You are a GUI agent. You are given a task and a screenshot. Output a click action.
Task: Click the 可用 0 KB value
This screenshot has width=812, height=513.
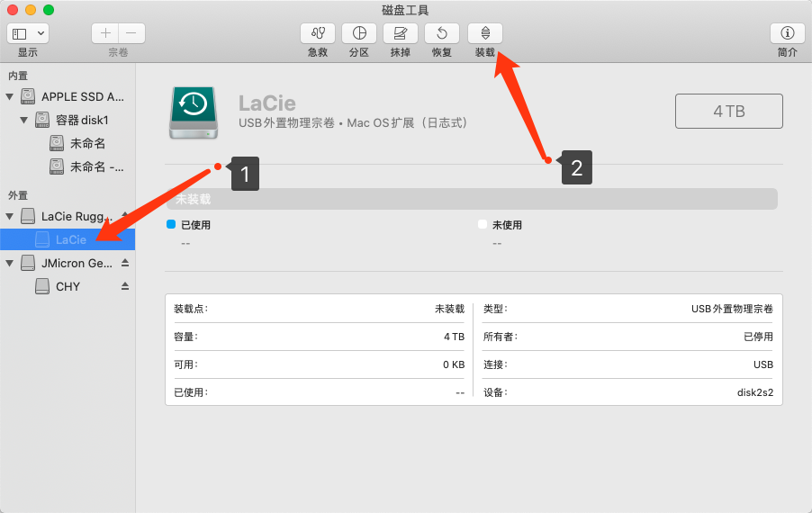point(454,364)
